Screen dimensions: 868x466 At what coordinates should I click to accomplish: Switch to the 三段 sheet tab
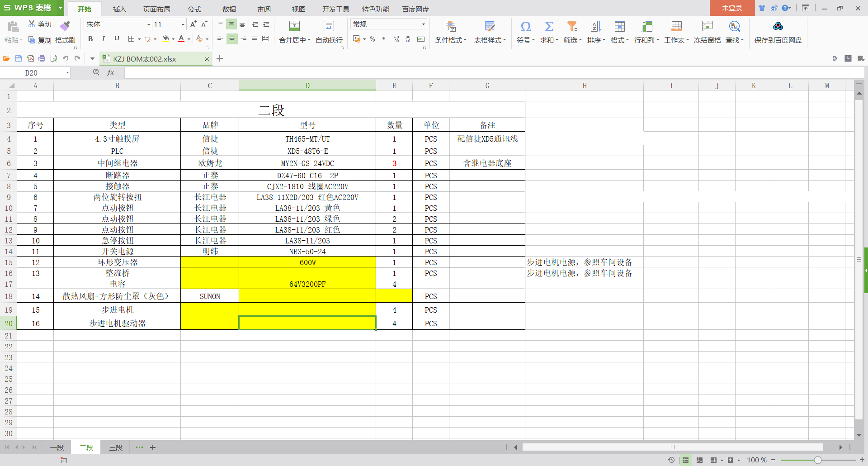[x=116, y=447]
